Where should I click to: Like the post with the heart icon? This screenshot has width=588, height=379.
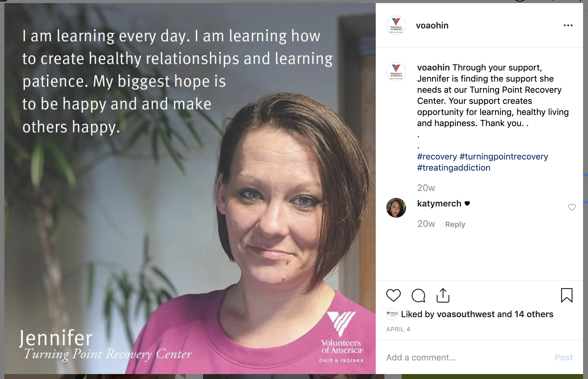coord(393,296)
